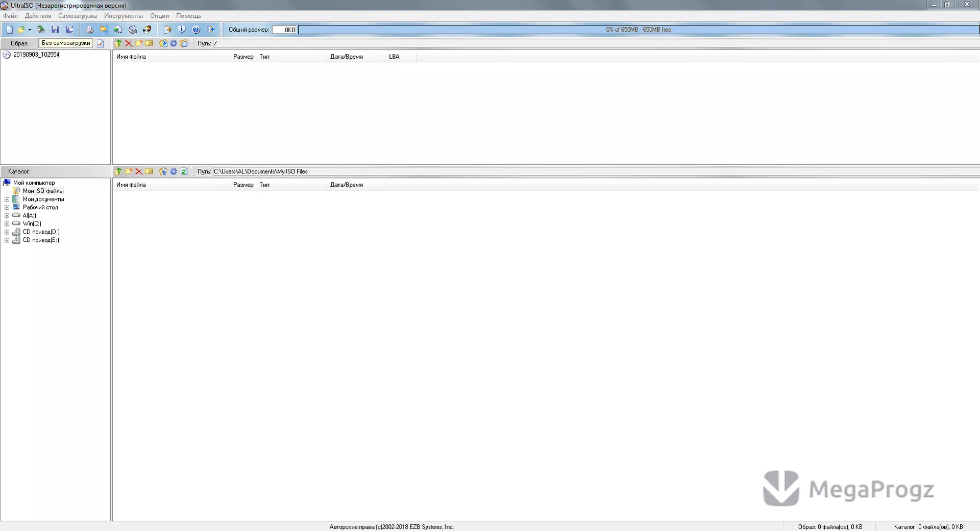The width and height of the screenshot is (980, 531).
Task: Select Мой компьютер in catalog tree
Action: click(x=34, y=183)
